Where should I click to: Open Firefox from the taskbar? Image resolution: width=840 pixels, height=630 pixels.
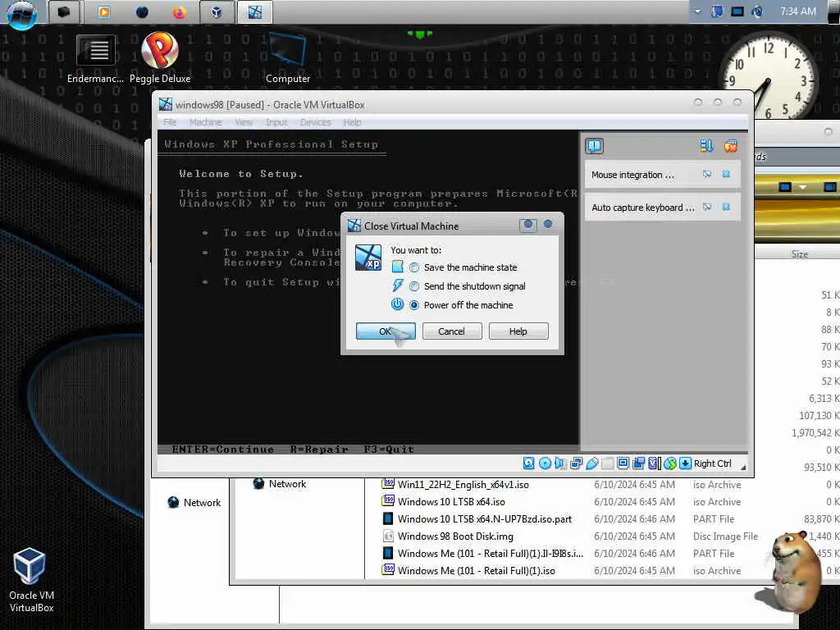point(179,11)
